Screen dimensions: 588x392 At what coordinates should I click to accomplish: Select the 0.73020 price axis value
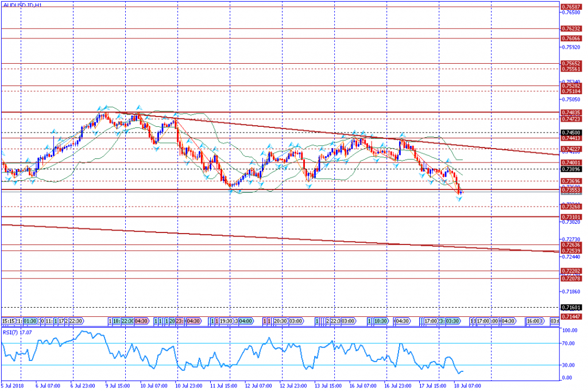click(571, 222)
